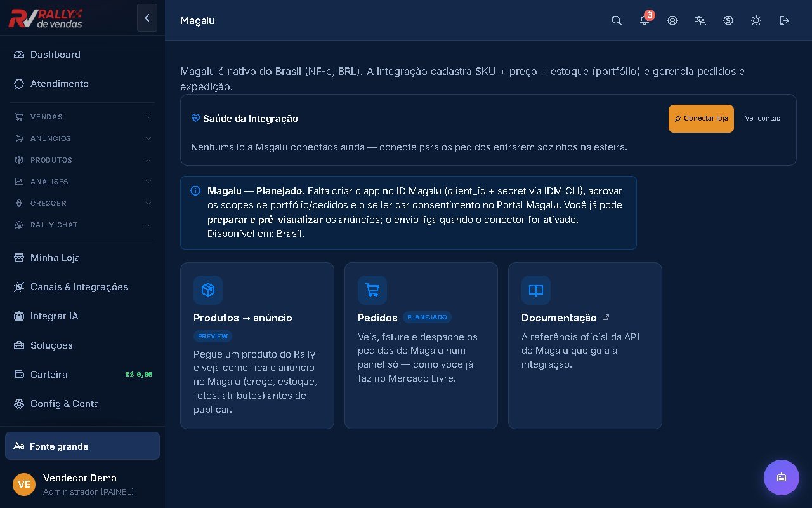Open the notifications bell
The height and width of the screenshot is (508, 812).
[x=645, y=20]
